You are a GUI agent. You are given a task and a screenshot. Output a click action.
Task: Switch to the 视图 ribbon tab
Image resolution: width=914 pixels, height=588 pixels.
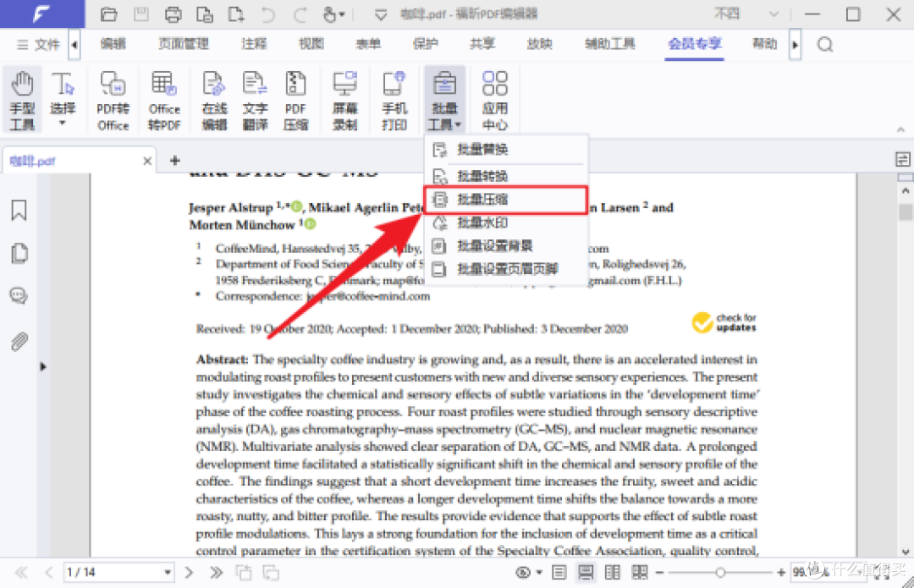(311, 44)
